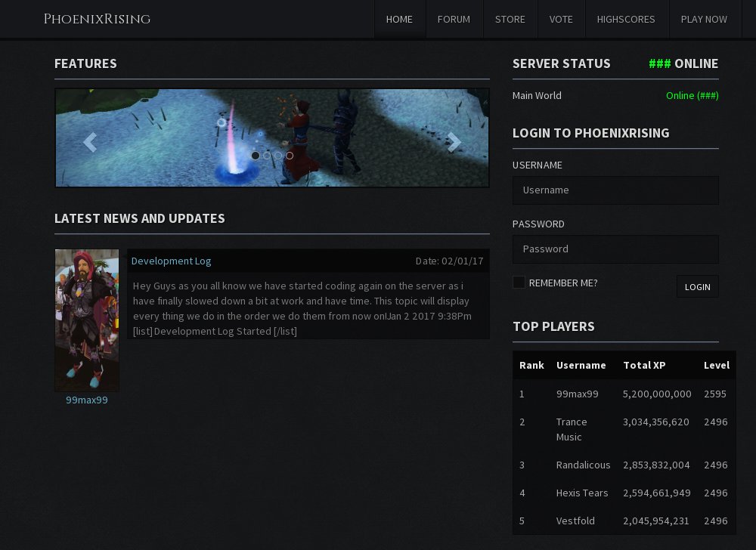Screen dimensions: 756x550
Task: Focus the Username input field
Action: (x=615, y=190)
